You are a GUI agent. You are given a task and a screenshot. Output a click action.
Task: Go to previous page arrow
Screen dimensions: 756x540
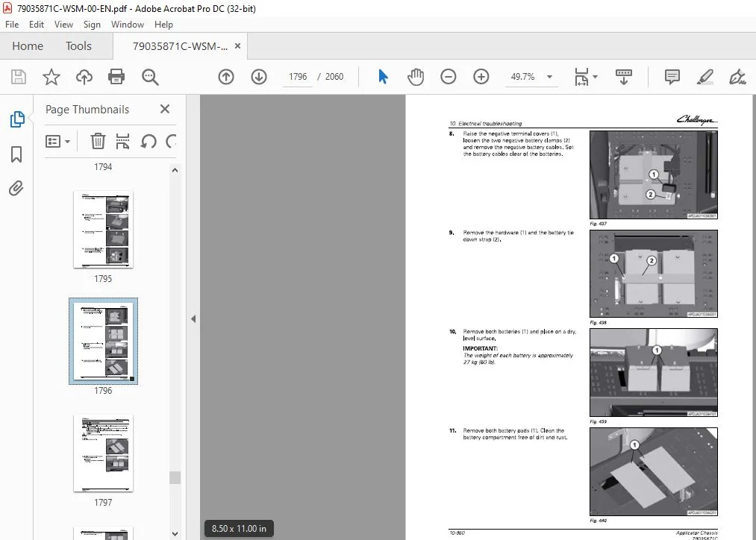coord(226,77)
